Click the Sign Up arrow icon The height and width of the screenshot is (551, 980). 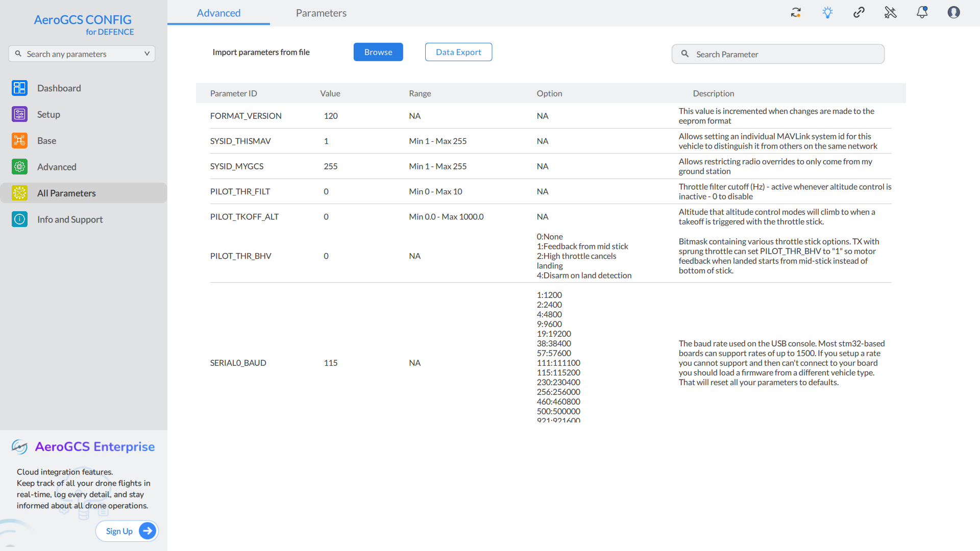(x=148, y=531)
